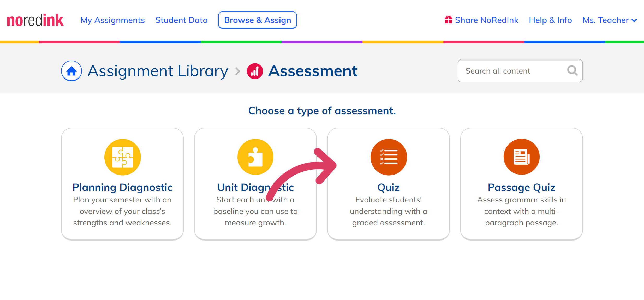Click the home icon beside Assignment Library

tap(71, 71)
